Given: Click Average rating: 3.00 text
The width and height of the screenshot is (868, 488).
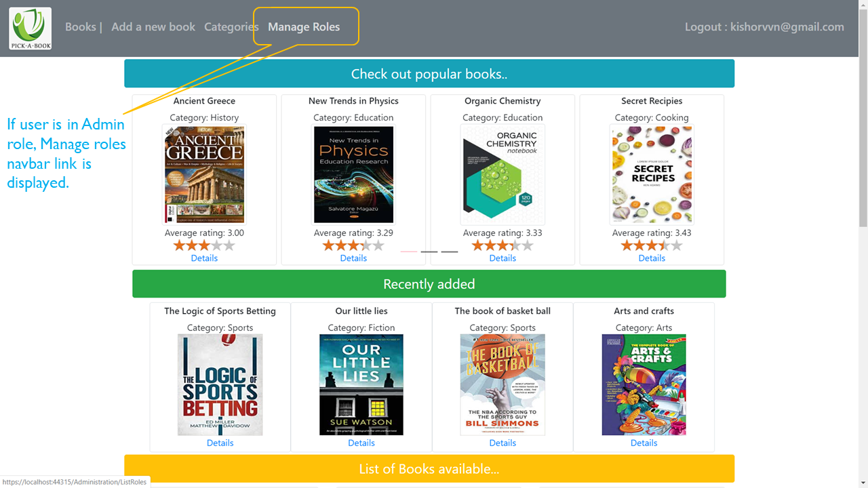Looking at the screenshot, I should pos(204,232).
